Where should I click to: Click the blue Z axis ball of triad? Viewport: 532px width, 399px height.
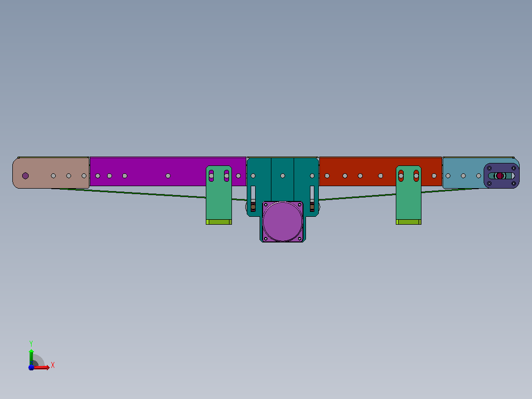point(31,368)
